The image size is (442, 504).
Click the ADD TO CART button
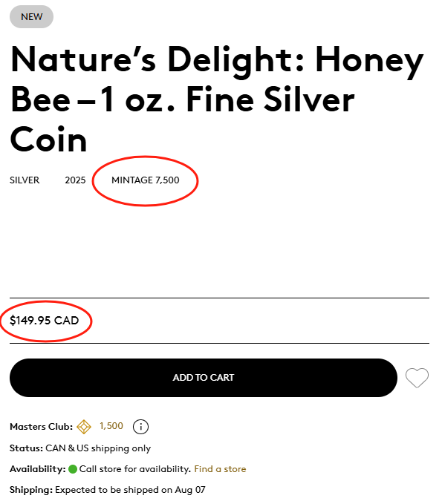(204, 378)
